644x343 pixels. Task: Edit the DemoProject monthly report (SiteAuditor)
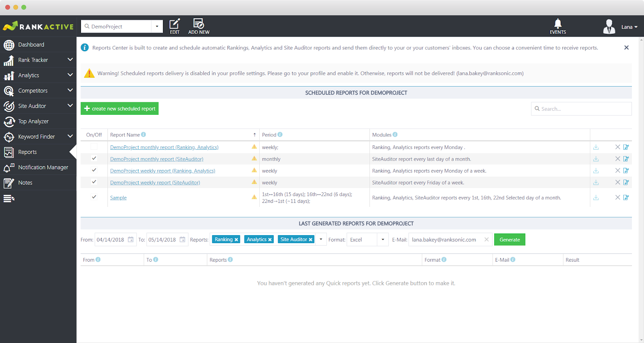tap(626, 159)
